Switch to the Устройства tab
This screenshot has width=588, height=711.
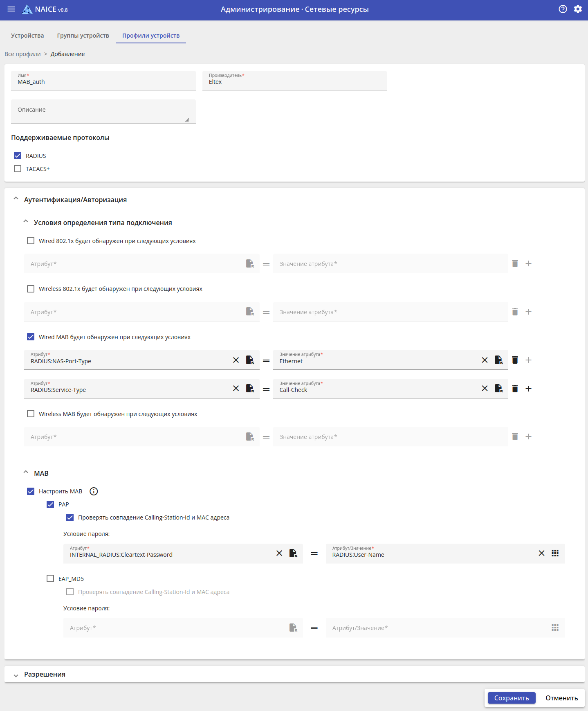point(27,36)
